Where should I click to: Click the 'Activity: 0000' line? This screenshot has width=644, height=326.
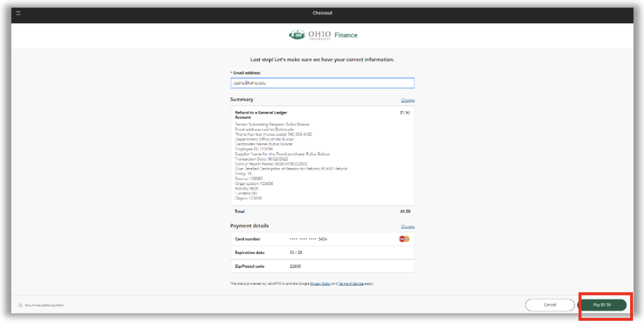(247, 189)
